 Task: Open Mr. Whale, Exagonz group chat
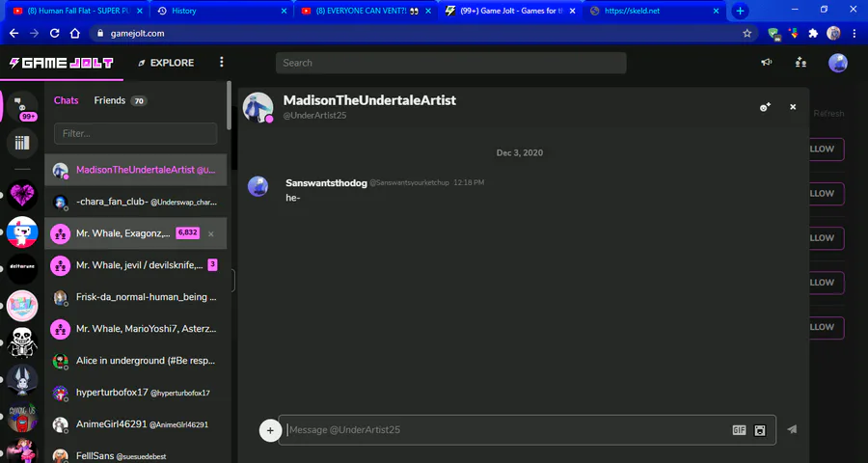click(136, 233)
